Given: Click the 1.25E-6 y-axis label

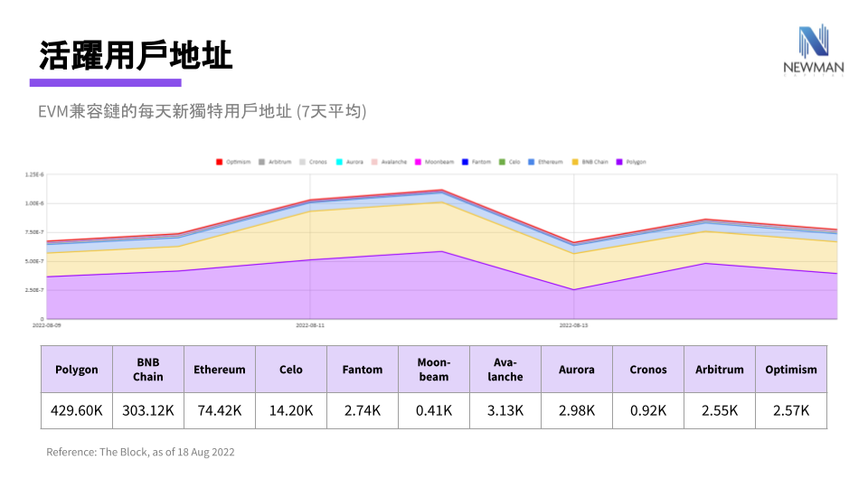Looking at the screenshot, I should point(34,174).
